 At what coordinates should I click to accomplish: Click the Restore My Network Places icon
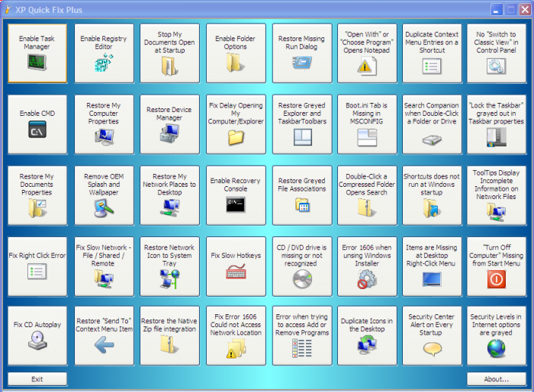[x=169, y=207]
